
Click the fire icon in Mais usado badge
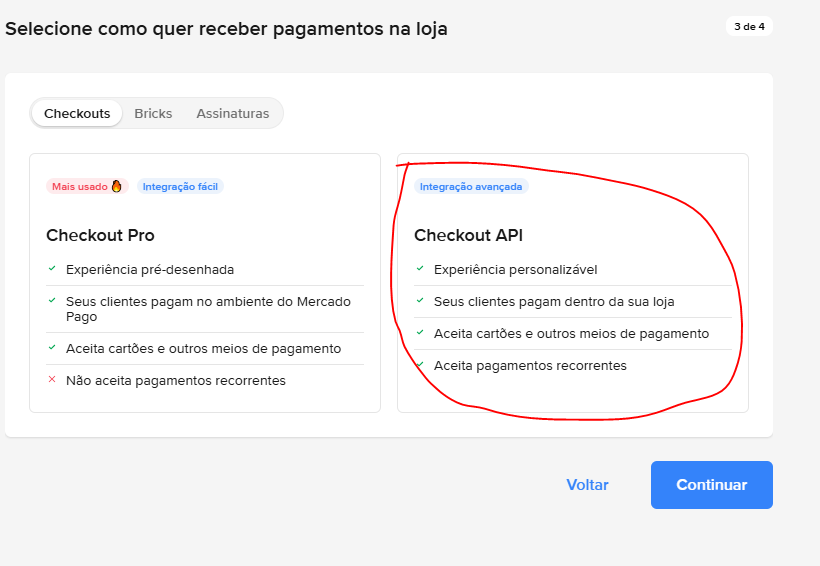pyautogui.click(x=117, y=186)
